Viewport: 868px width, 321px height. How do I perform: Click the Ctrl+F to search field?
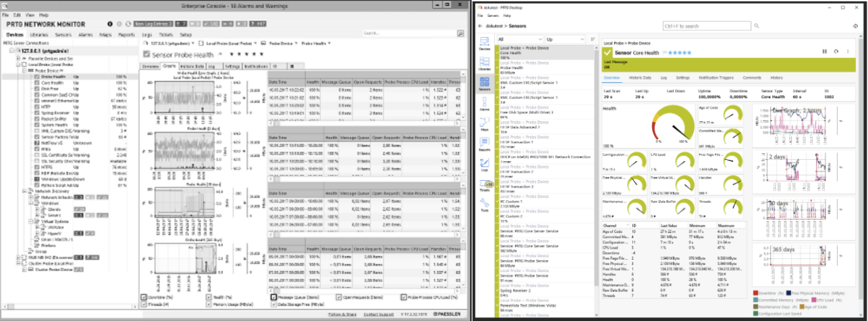(707, 26)
